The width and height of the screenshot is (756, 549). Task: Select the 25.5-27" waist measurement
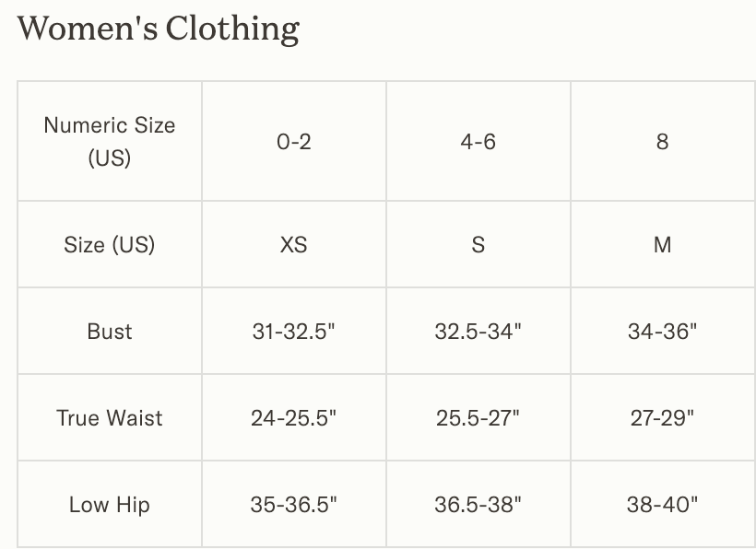(478, 418)
